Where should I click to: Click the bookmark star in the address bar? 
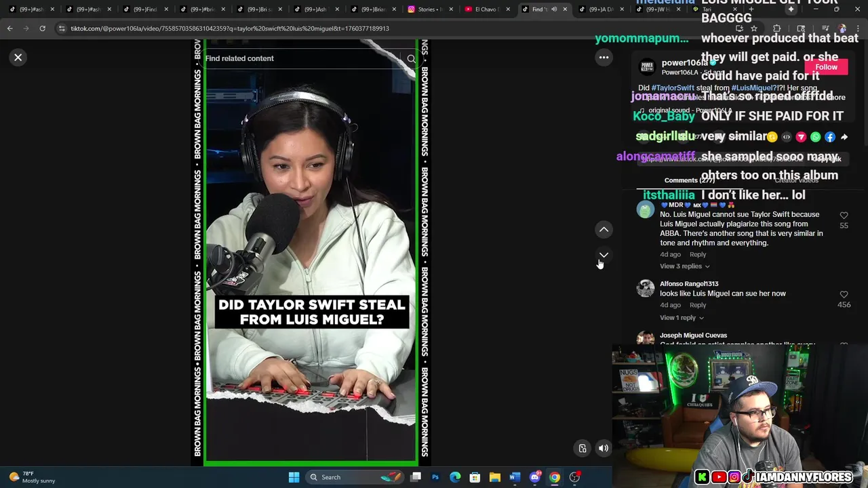click(x=754, y=28)
